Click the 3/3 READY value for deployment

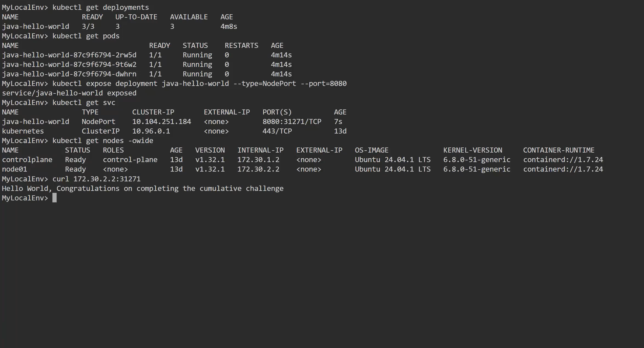(x=88, y=27)
